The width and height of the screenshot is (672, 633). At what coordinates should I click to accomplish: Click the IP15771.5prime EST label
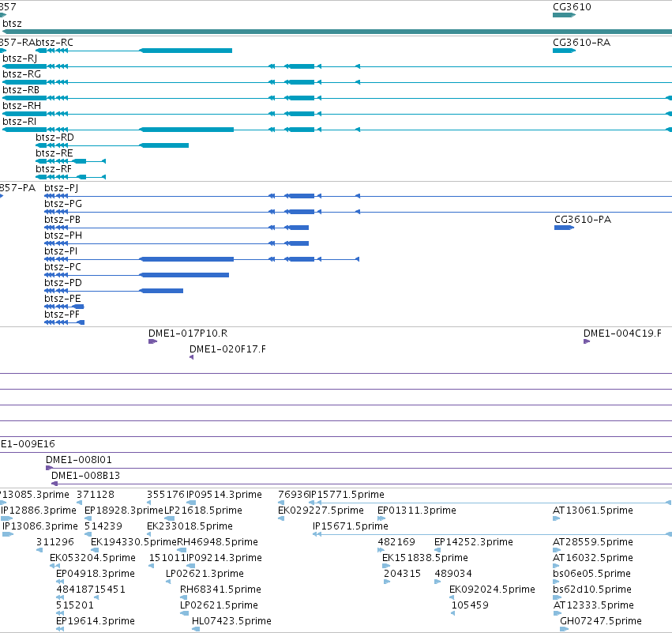pos(347,495)
